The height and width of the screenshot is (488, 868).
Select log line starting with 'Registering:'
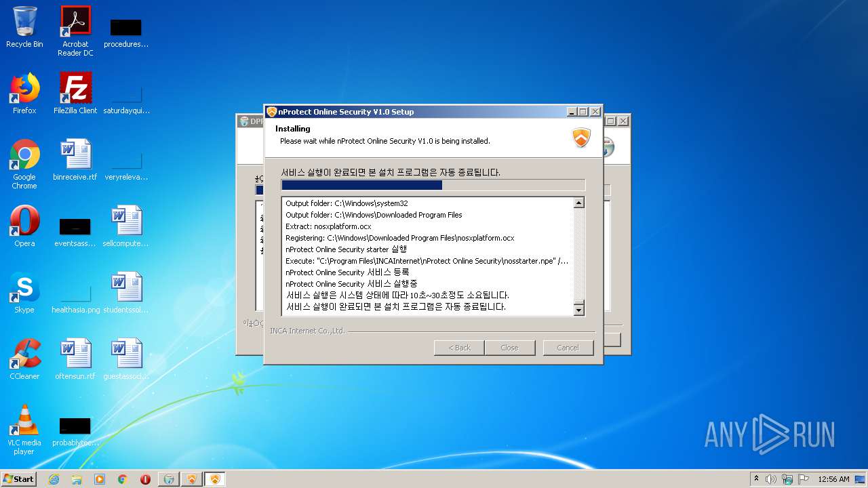pyautogui.click(x=399, y=238)
